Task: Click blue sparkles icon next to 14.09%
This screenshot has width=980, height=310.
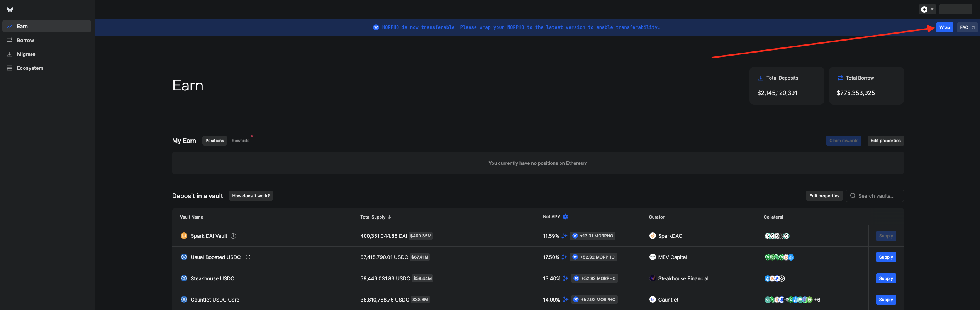Action: 565,300
